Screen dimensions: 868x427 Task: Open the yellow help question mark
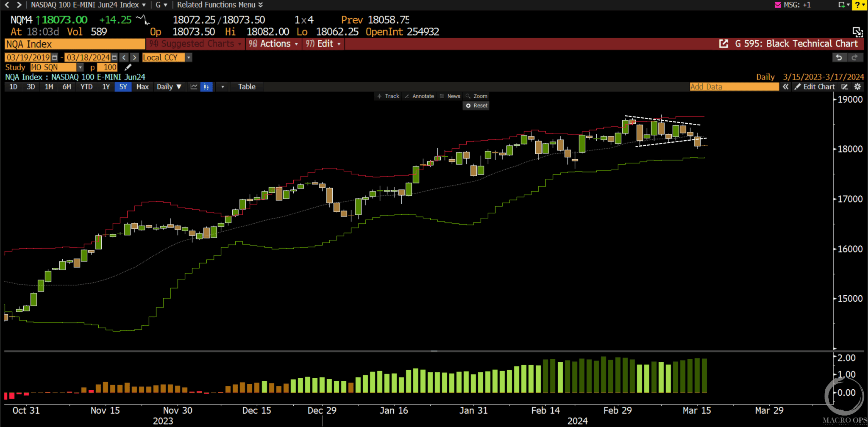[x=860, y=5]
